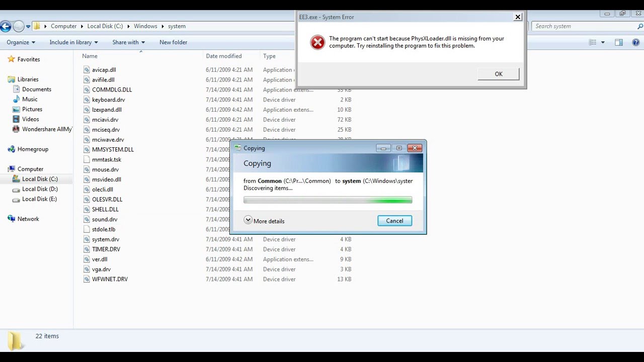Viewport: 644px width, 362px height.
Task: Select the ver.dll file name
Action: (100, 259)
